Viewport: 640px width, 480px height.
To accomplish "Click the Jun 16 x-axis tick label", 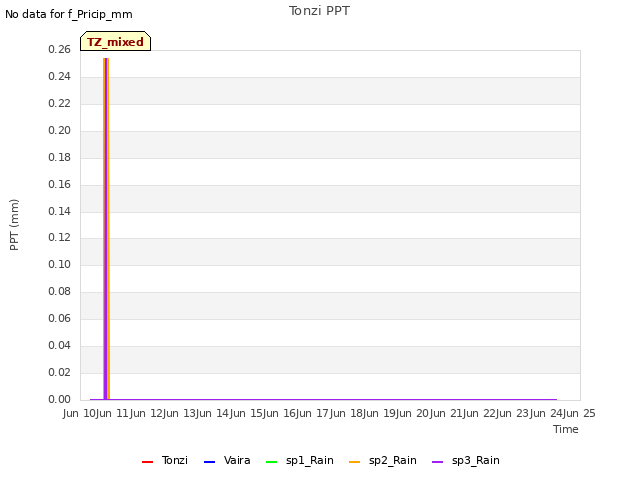I will [x=281, y=413].
